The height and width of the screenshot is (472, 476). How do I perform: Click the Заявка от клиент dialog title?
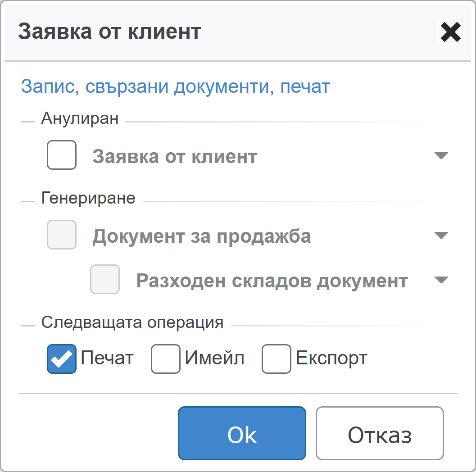[x=109, y=32]
